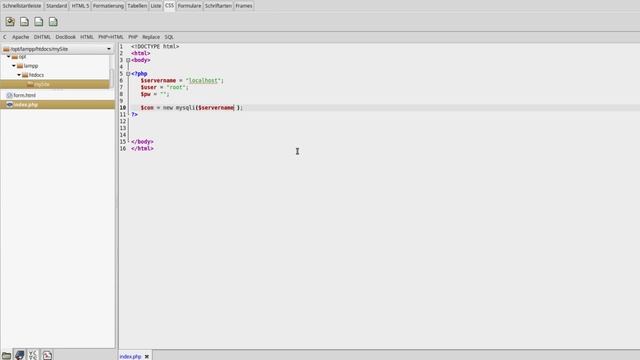The width and height of the screenshot is (640, 360).
Task: Open the snippets side panel tab
Action: [x=47, y=355]
